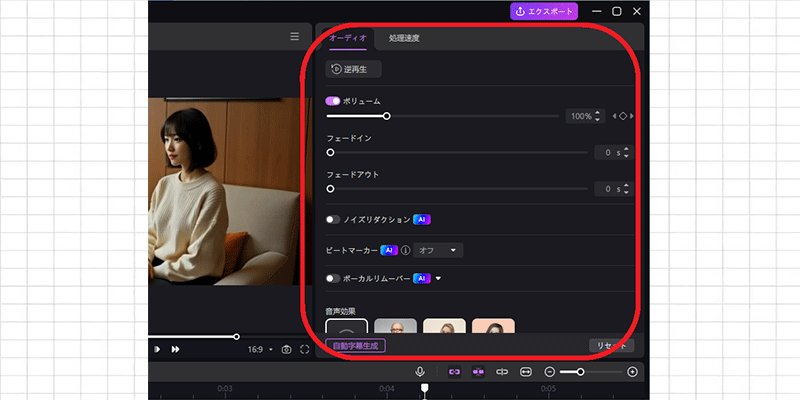Click the リセット reset button
Image resolution: width=800 pixels, height=400 pixels.
tap(611, 345)
